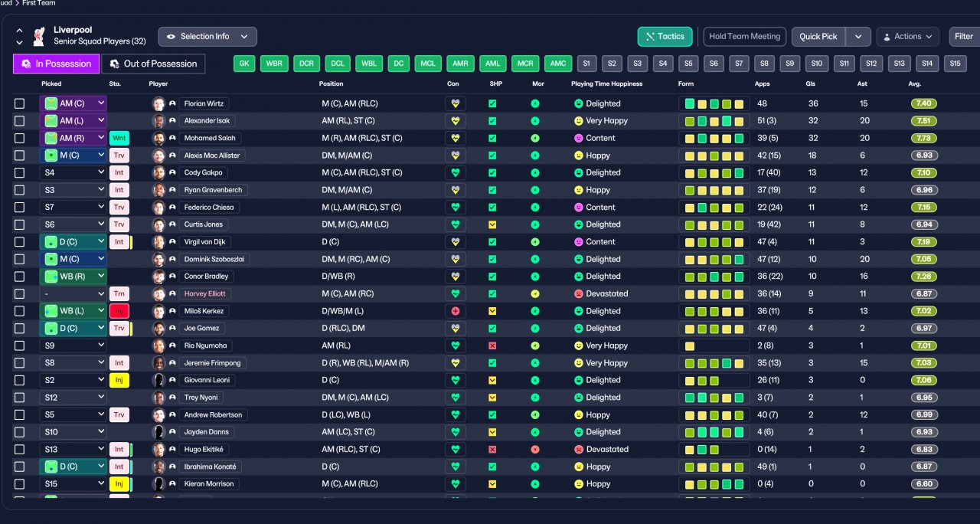The width and height of the screenshot is (980, 524).
Task: Click Florian Wirtz's form squares
Action: tap(714, 103)
